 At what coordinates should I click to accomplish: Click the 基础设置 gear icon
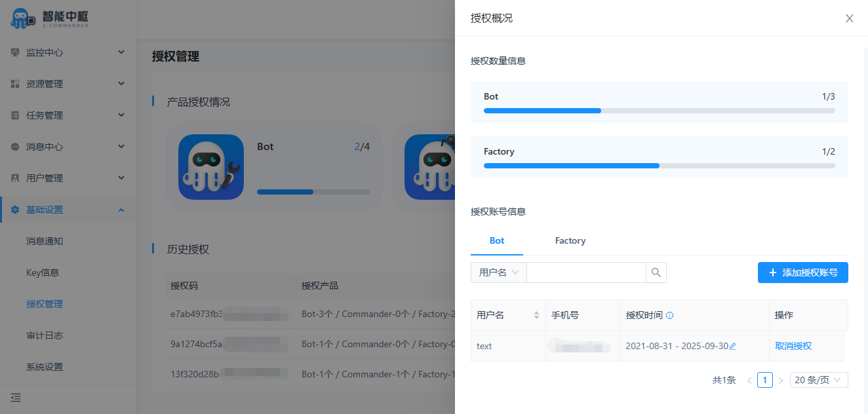[x=15, y=210]
